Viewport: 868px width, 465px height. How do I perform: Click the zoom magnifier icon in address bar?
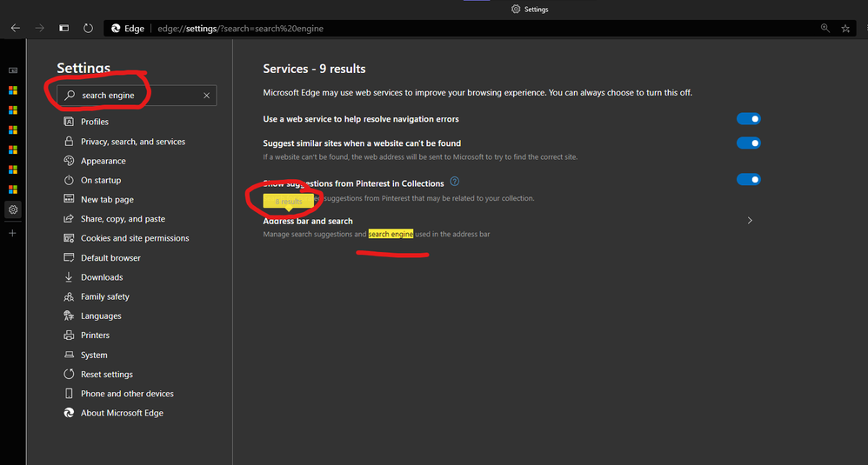825,28
